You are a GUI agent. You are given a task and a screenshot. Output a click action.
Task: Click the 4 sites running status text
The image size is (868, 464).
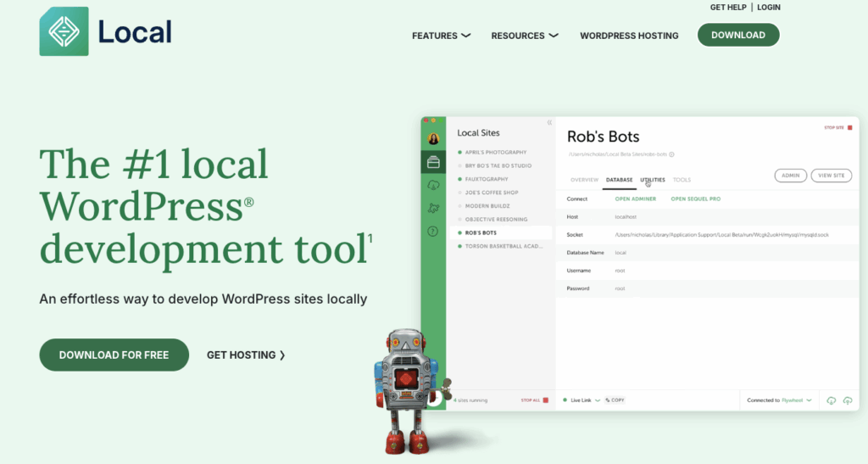[x=470, y=400]
